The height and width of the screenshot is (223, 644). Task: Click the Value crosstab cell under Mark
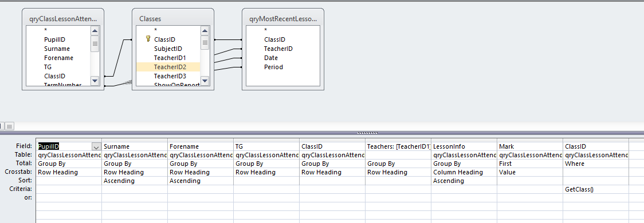(530, 172)
